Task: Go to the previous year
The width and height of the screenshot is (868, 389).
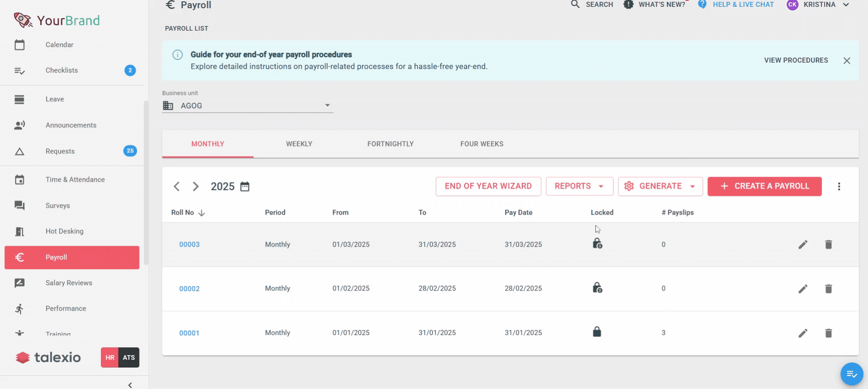Action: [177, 187]
